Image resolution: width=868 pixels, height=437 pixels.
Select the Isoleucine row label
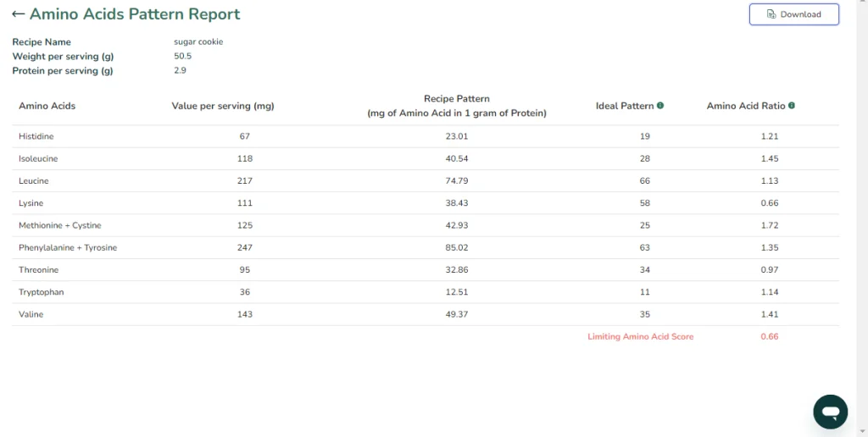point(38,158)
